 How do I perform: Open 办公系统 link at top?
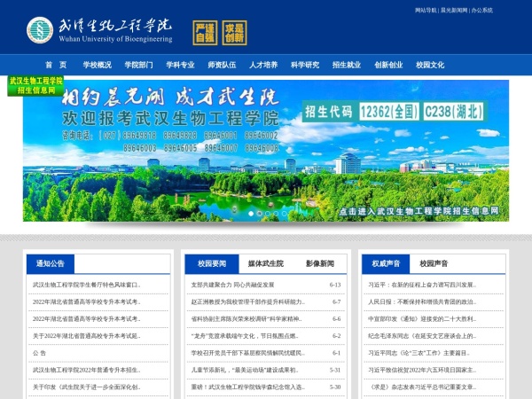pyautogui.click(x=481, y=10)
